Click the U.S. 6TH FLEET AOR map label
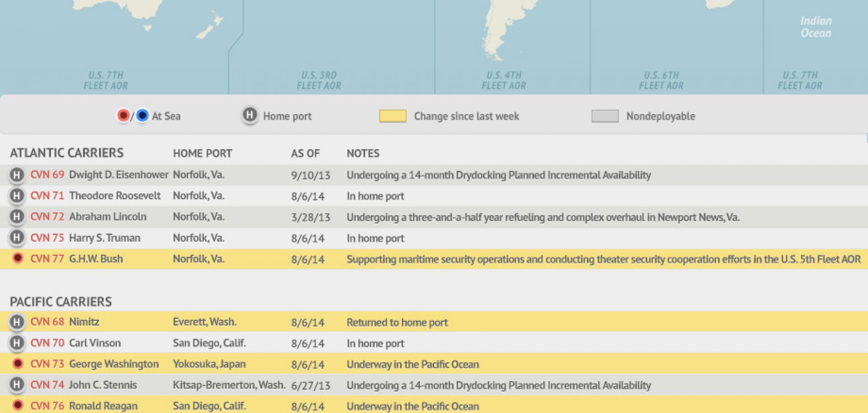This screenshot has height=413, width=868. click(661, 80)
